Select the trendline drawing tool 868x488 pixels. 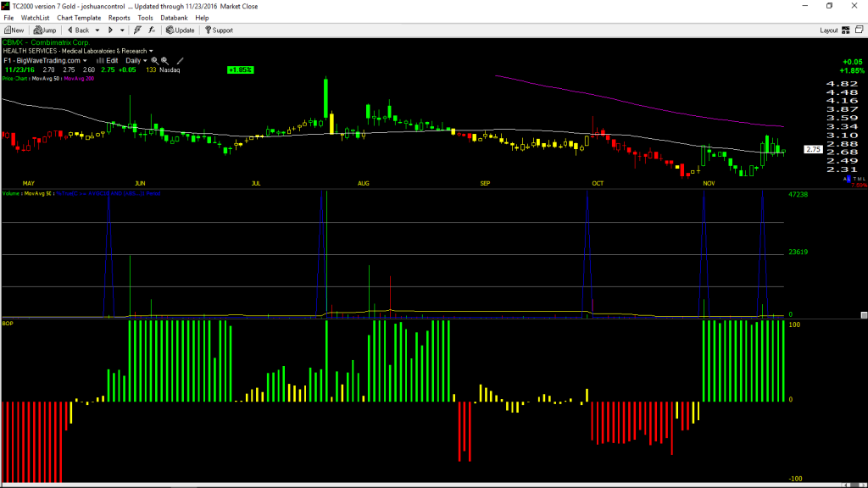click(180, 61)
